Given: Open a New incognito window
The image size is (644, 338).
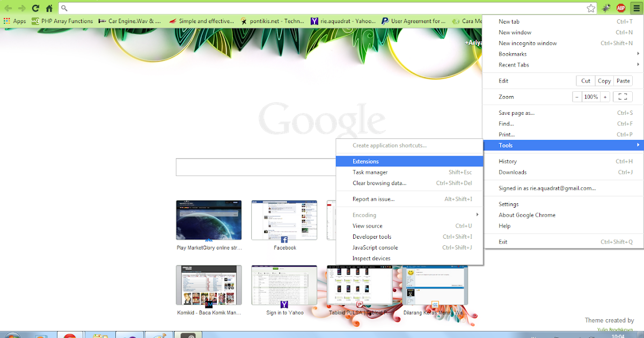Looking at the screenshot, I should (562, 43).
